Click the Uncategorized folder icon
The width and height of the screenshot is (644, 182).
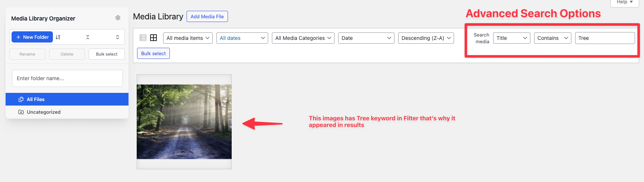click(21, 112)
